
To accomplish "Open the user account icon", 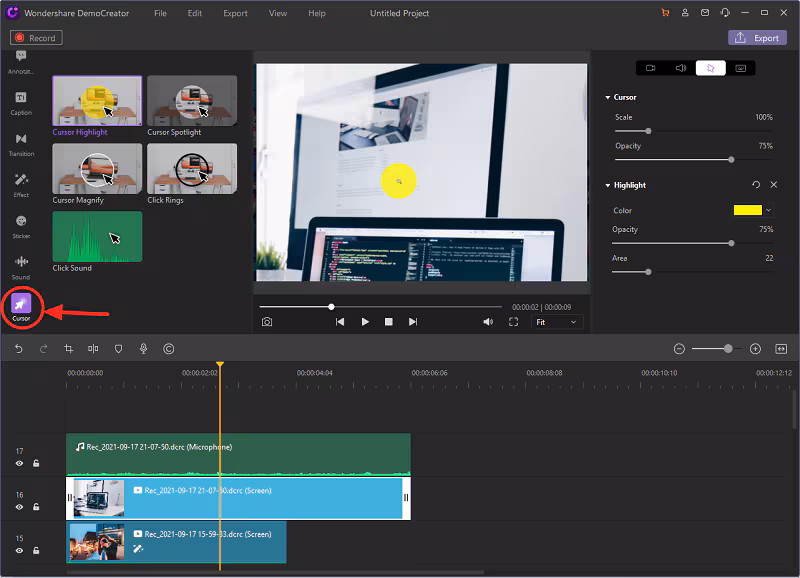I will click(x=685, y=13).
